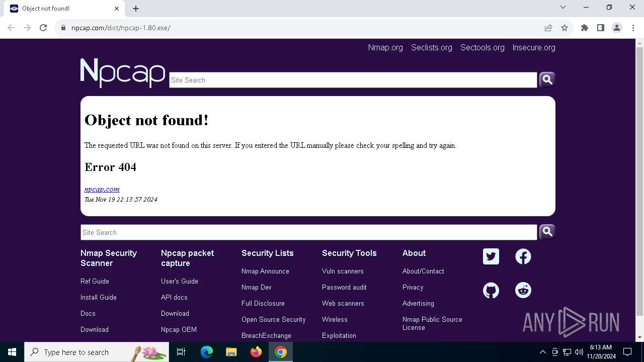Open Nmap Announce link

tap(265, 271)
